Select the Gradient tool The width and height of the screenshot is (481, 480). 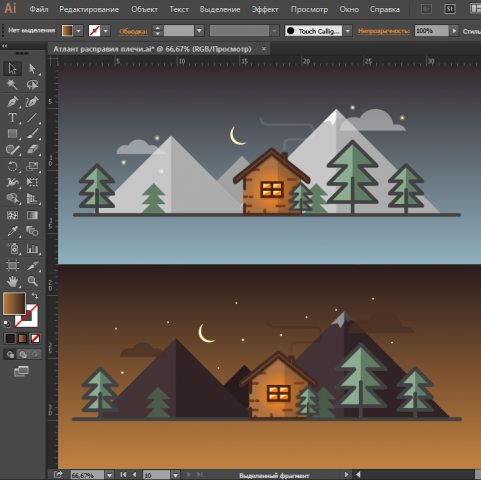[x=32, y=215]
